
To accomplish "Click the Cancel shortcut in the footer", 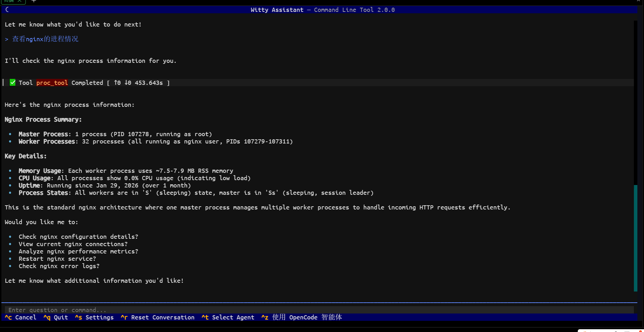I will pos(21,317).
